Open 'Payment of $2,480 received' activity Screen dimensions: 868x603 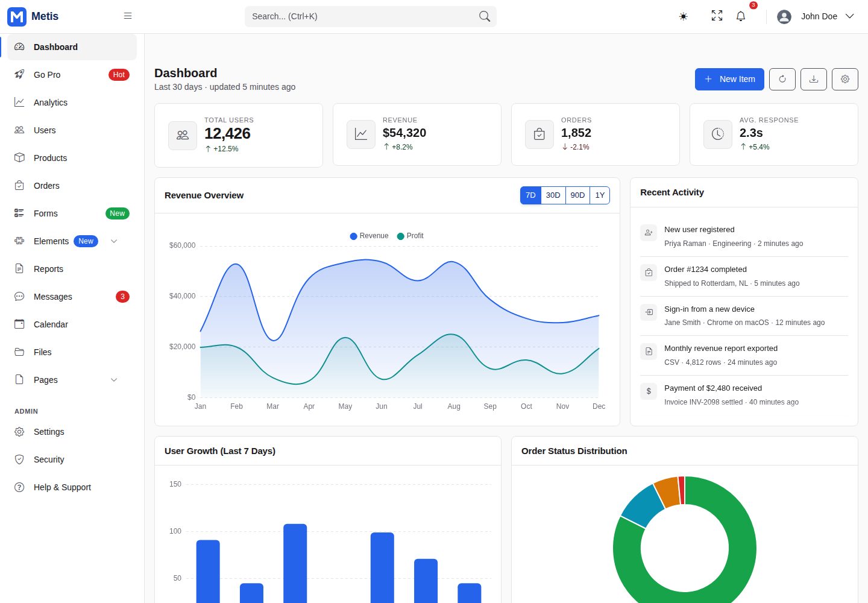coord(744,395)
